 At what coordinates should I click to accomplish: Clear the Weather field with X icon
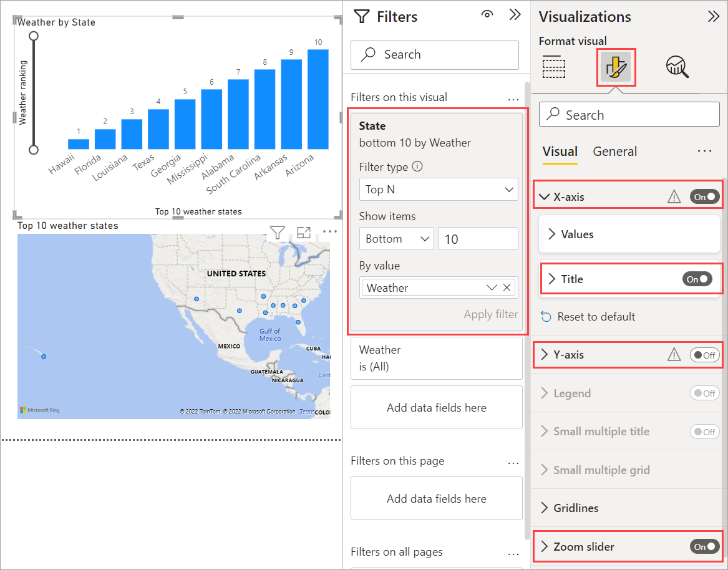[507, 287]
